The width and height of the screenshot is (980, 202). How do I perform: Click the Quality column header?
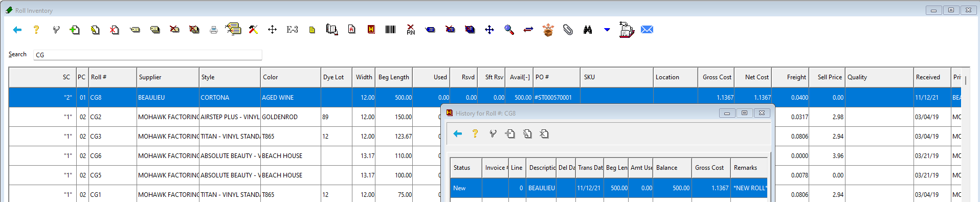(879, 77)
